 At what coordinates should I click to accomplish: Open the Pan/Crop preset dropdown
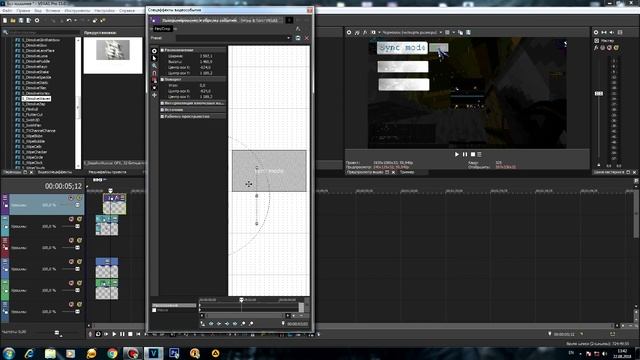289,38
